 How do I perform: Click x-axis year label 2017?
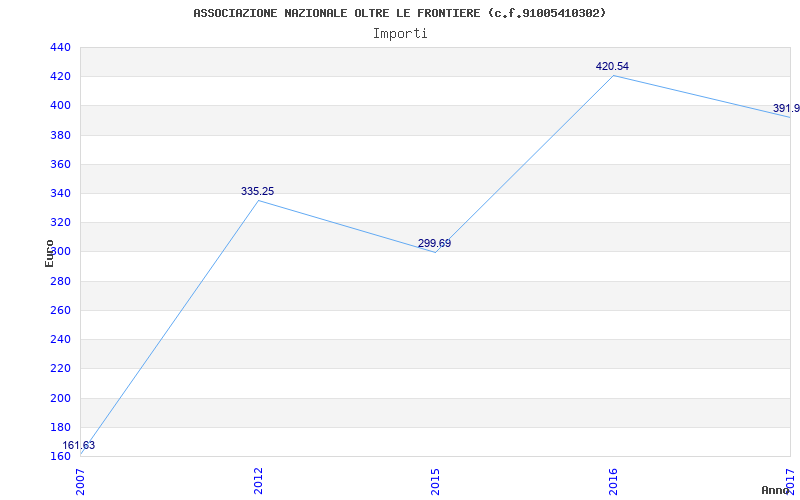point(790,481)
